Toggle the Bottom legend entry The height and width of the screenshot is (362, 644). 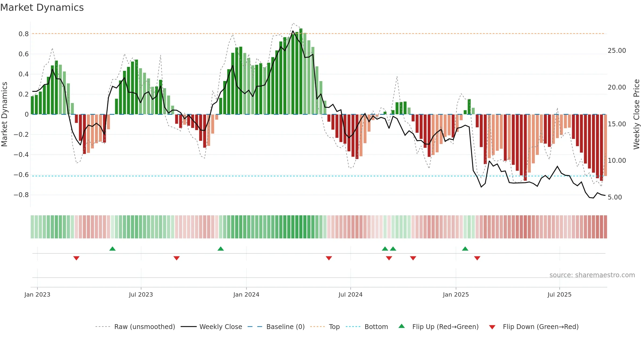tap(367, 327)
